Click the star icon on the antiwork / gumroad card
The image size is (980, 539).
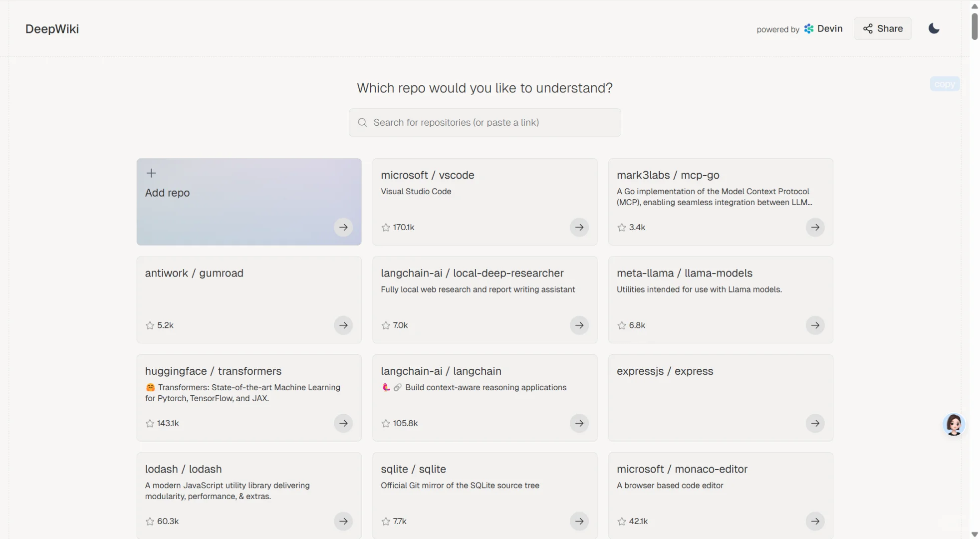[150, 325]
